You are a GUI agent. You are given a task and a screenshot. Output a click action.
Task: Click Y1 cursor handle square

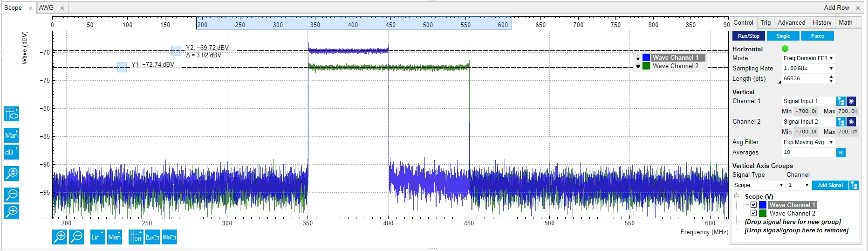point(122,67)
